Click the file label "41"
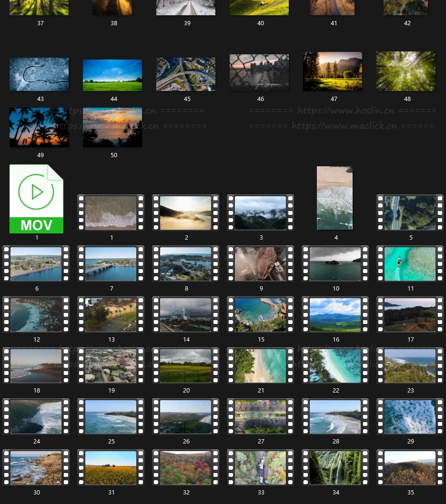The image size is (446, 504). 334,23
